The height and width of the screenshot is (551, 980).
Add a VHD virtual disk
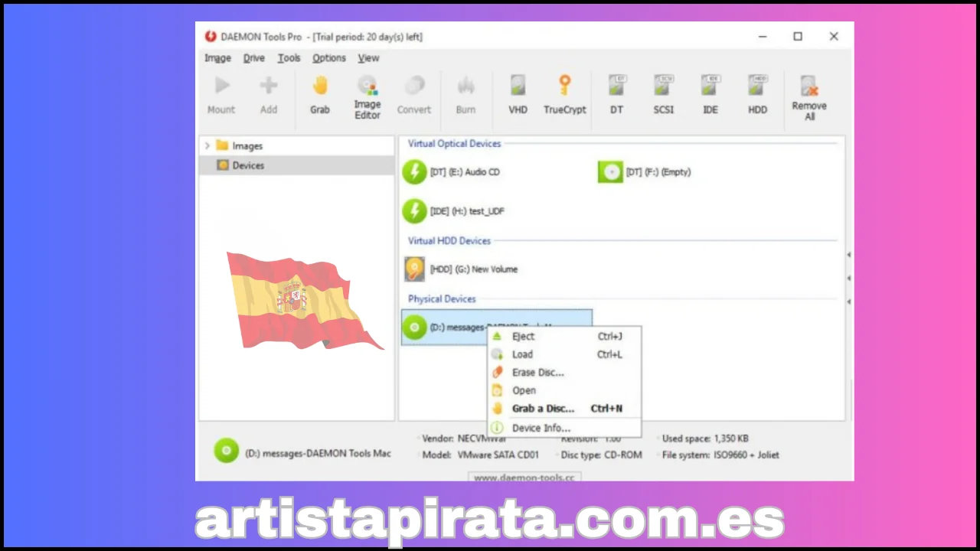tap(518, 95)
